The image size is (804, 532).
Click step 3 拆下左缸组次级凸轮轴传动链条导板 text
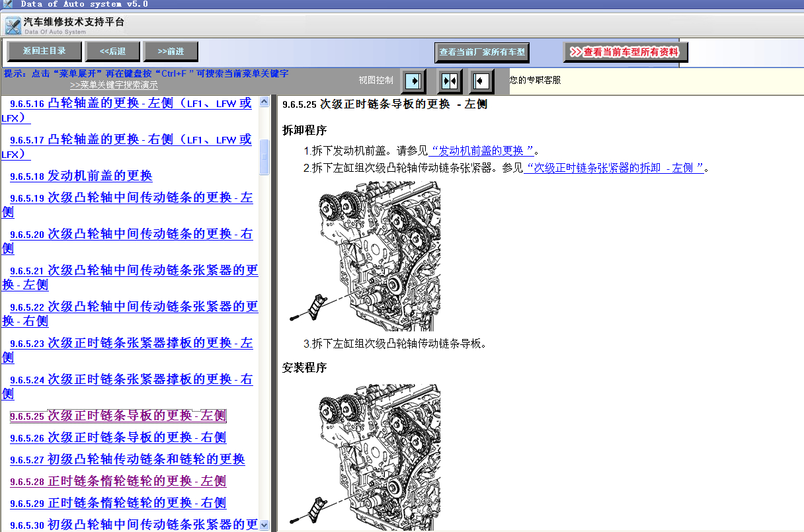(x=395, y=344)
